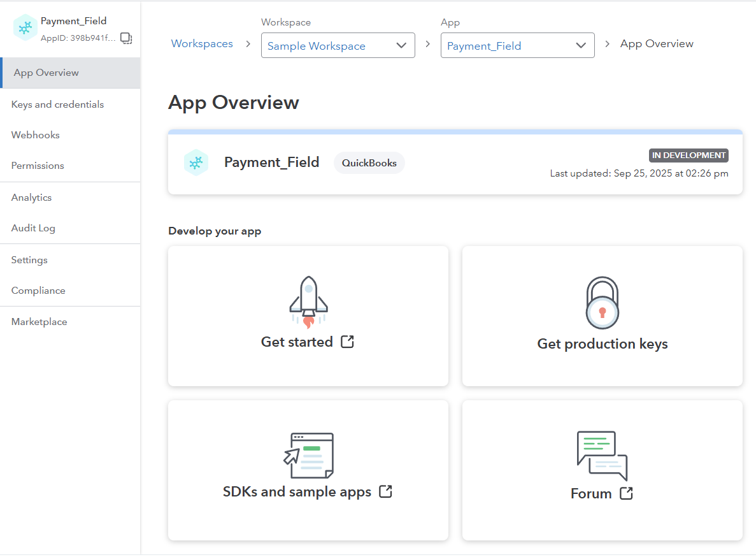Screen dimensions: 756x557
Task: Click the copy AppID icon
Action: pos(126,38)
